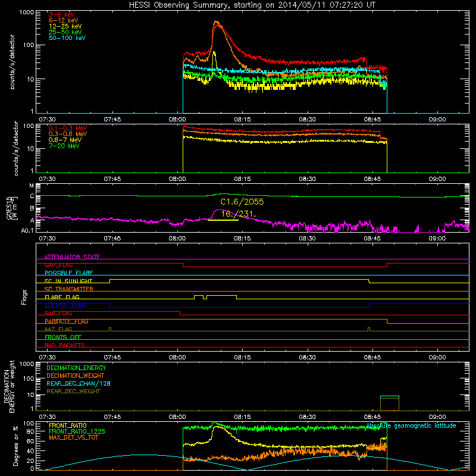Click the 16./231. flare annotation
Screen dimensions: 476x476
[x=239, y=214]
